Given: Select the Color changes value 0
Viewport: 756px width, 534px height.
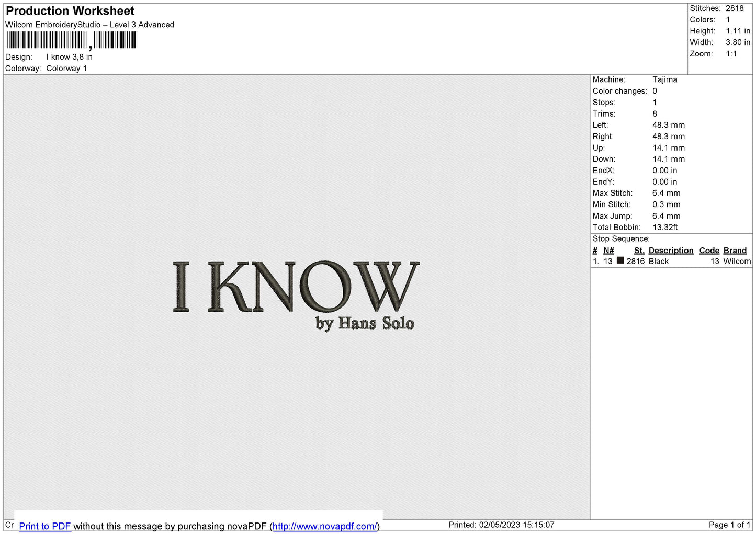Looking at the screenshot, I should (655, 91).
